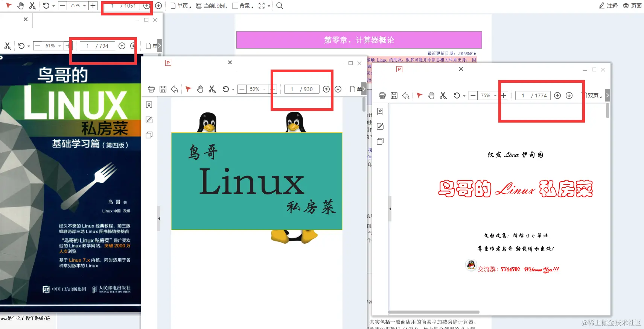Collapse the sidebar arrow in the 930-page window
Screen dimensions: 644x329
click(x=159, y=218)
